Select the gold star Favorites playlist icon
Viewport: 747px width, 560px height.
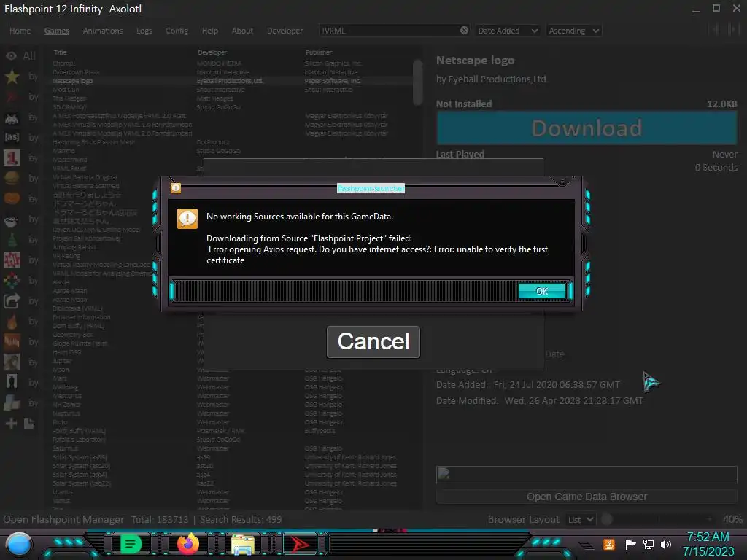click(12, 77)
